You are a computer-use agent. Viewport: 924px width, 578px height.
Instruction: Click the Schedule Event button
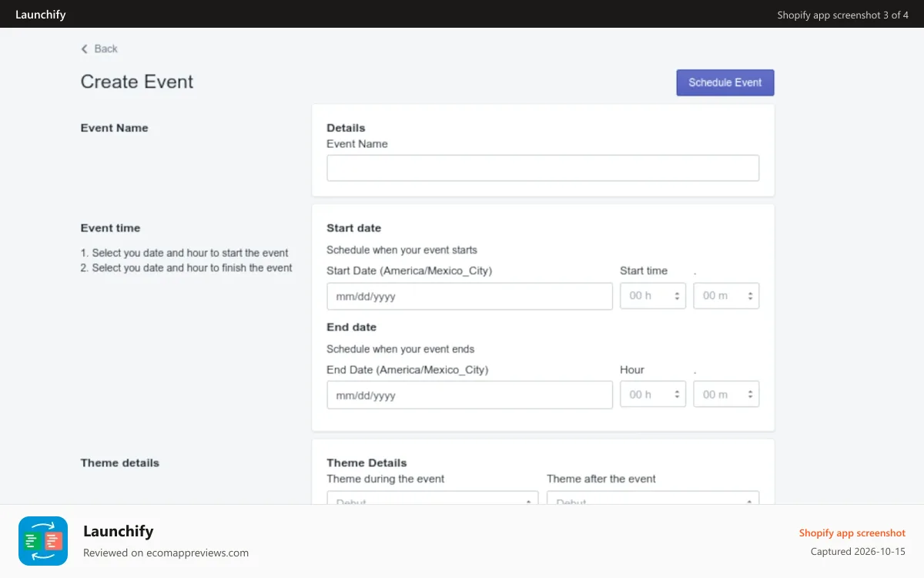point(725,82)
